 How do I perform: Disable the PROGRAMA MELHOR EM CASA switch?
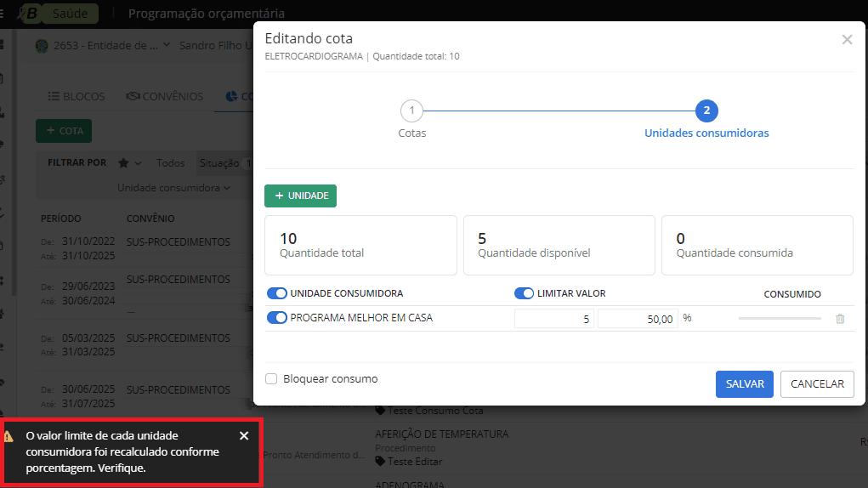(x=277, y=318)
